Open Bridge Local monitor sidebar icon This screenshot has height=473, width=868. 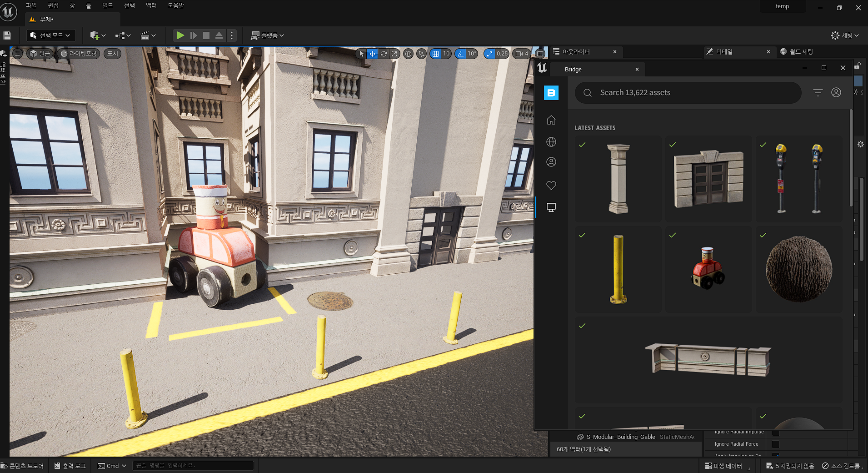(551, 207)
